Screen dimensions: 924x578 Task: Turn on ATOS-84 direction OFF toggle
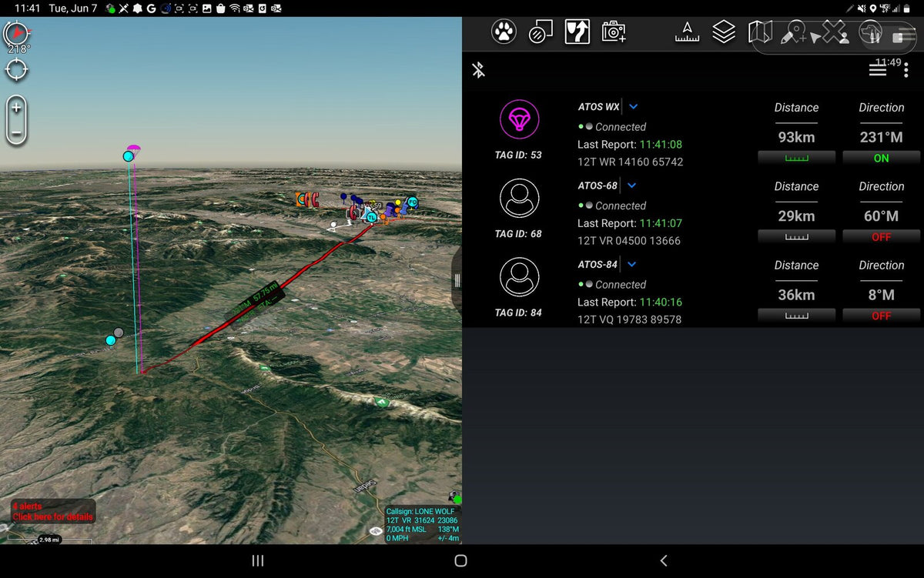coord(881,316)
